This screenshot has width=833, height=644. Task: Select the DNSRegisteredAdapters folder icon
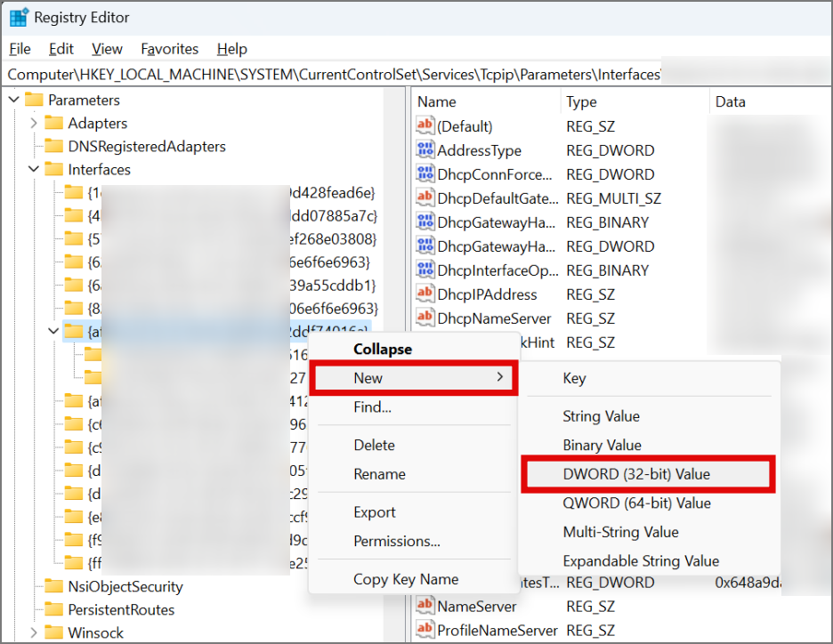click(53, 146)
